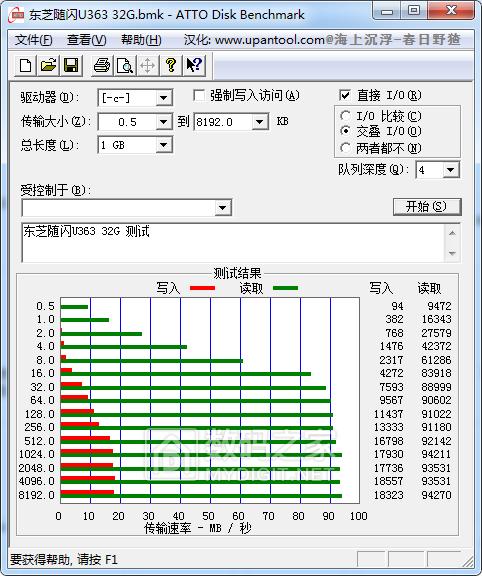The width and height of the screenshot is (482, 576).
Task: Click the ATTO app icon in title bar
Action: (17, 14)
